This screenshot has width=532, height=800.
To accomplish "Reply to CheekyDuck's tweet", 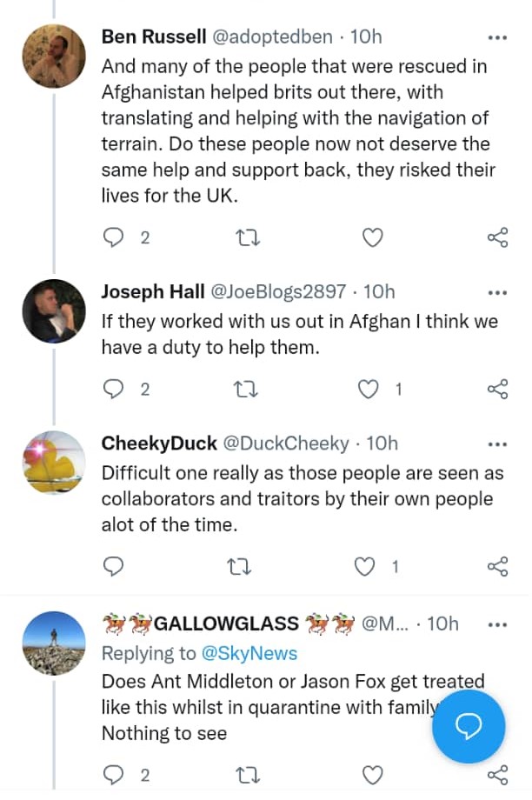I will [114, 567].
